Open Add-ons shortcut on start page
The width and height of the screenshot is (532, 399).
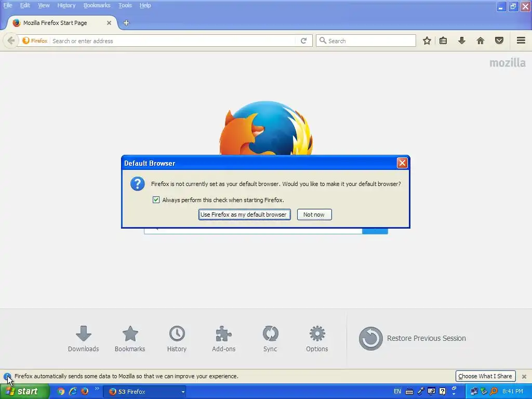pos(223,339)
